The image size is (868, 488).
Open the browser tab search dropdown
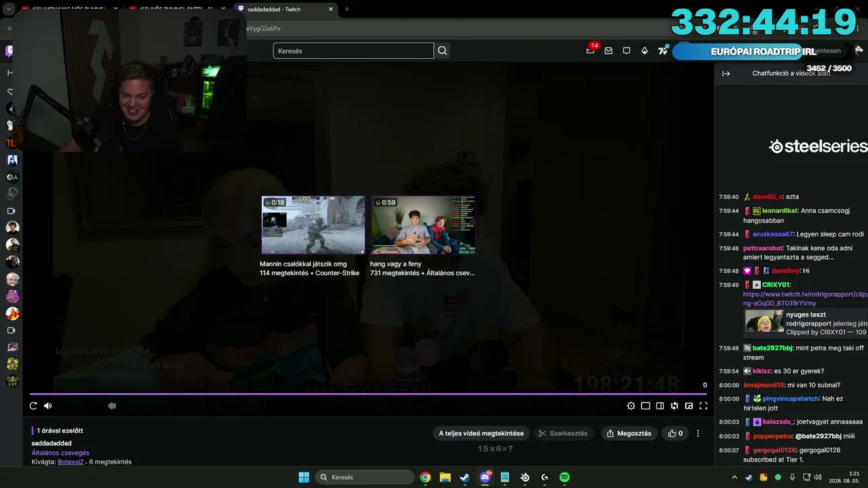tap(9, 9)
